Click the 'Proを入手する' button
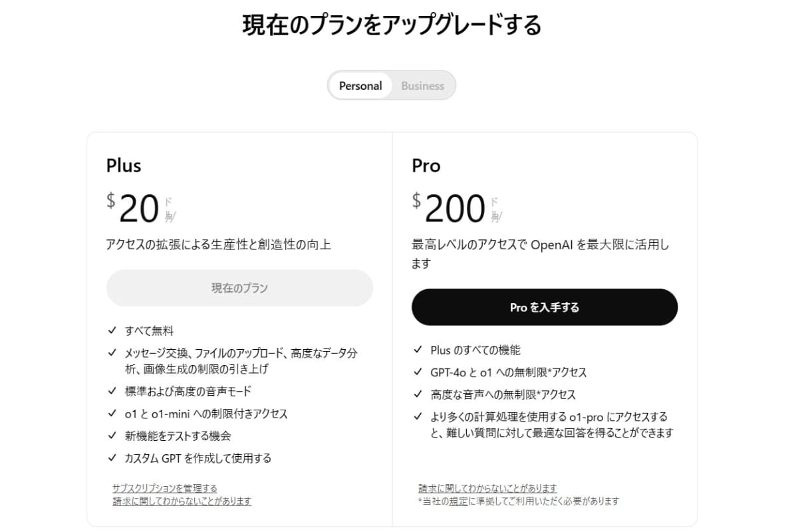This screenshot has height=532, width=798. click(x=545, y=307)
